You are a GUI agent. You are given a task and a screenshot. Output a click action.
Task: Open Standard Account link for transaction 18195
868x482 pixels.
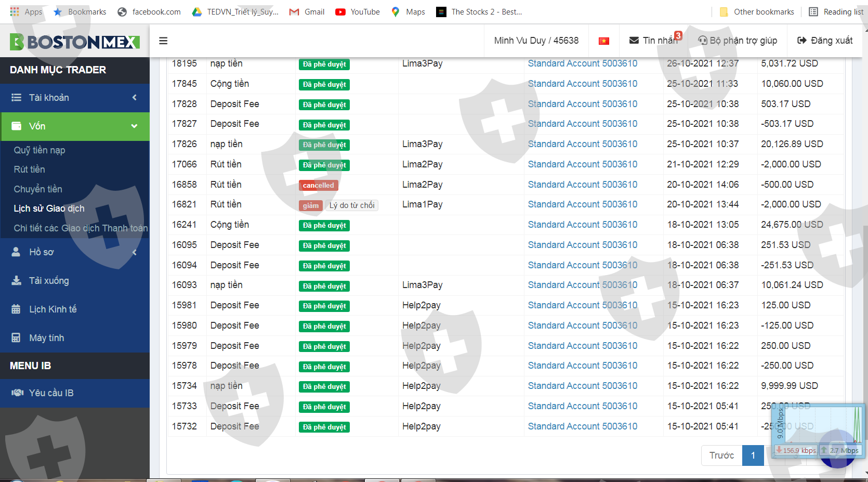click(582, 63)
